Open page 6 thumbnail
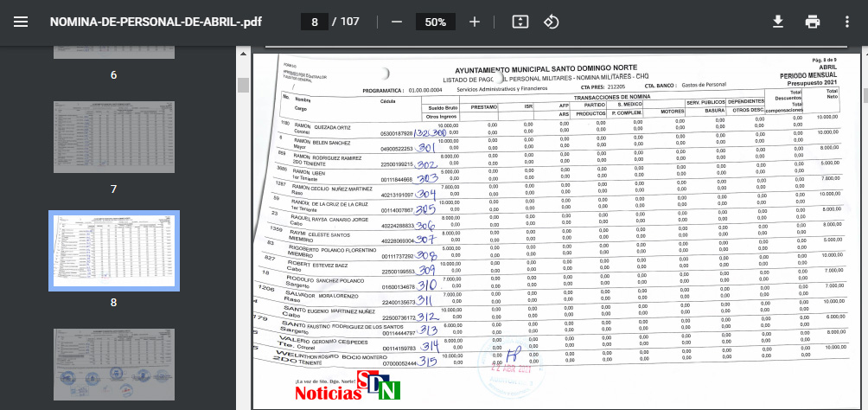 pyautogui.click(x=113, y=52)
